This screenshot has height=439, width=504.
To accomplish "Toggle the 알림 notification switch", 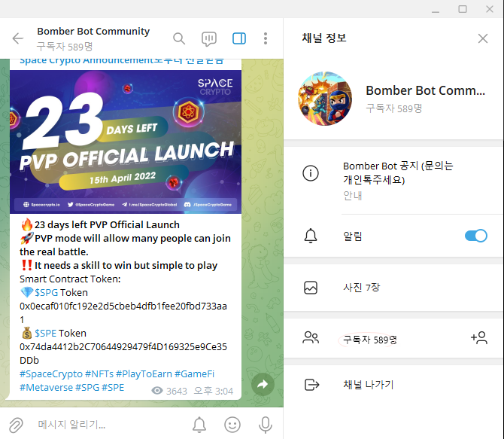I will point(476,236).
